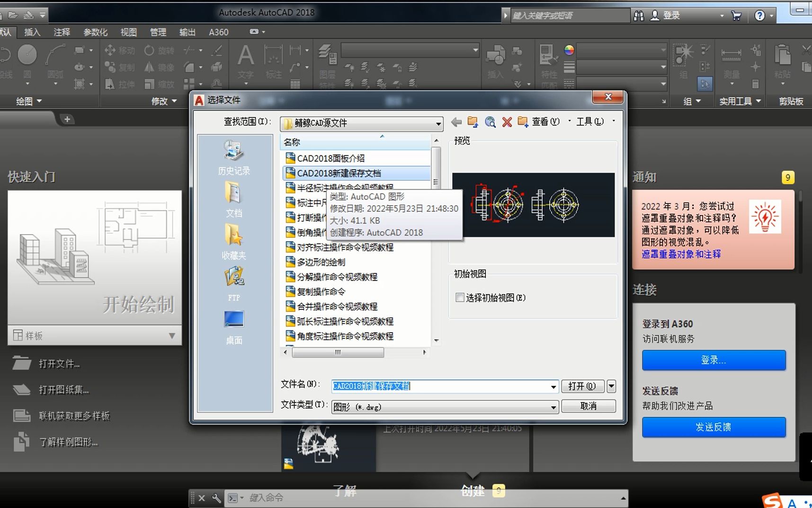Enable the 选择初始视图 checkbox
This screenshot has width=812, height=508.
click(459, 297)
